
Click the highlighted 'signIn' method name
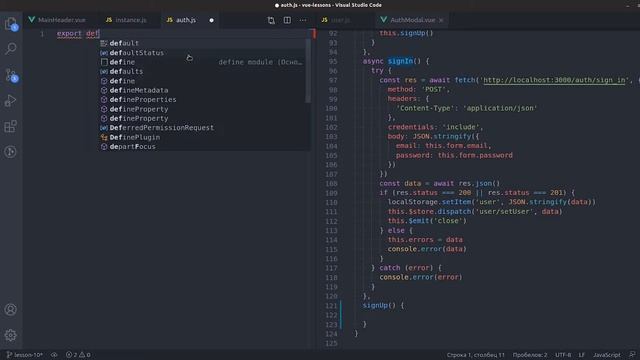tap(400, 61)
